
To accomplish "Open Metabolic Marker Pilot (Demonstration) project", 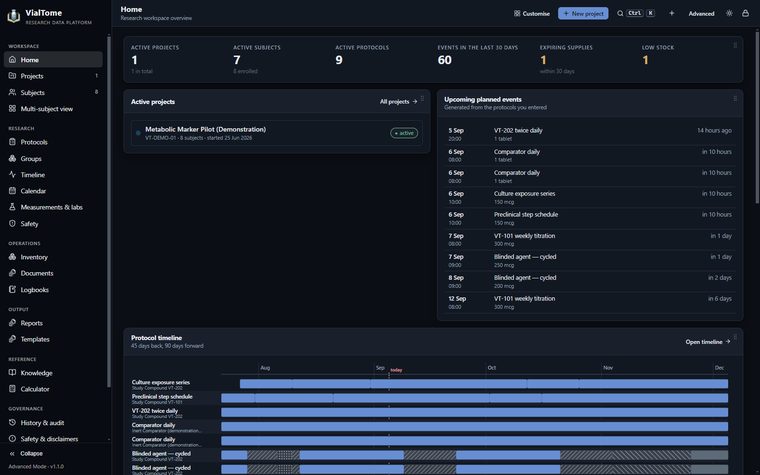I will pyautogui.click(x=276, y=133).
